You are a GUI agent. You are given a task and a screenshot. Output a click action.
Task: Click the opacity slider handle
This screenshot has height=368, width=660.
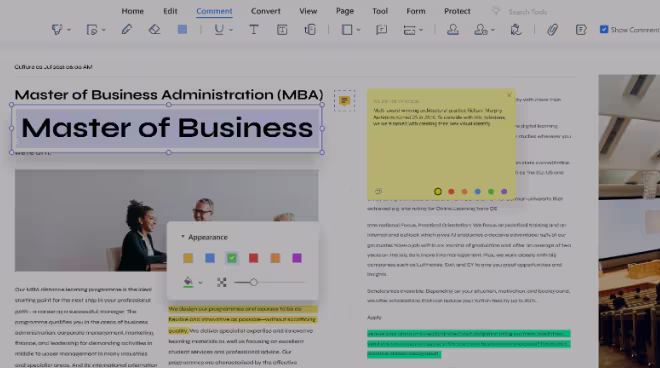click(253, 282)
